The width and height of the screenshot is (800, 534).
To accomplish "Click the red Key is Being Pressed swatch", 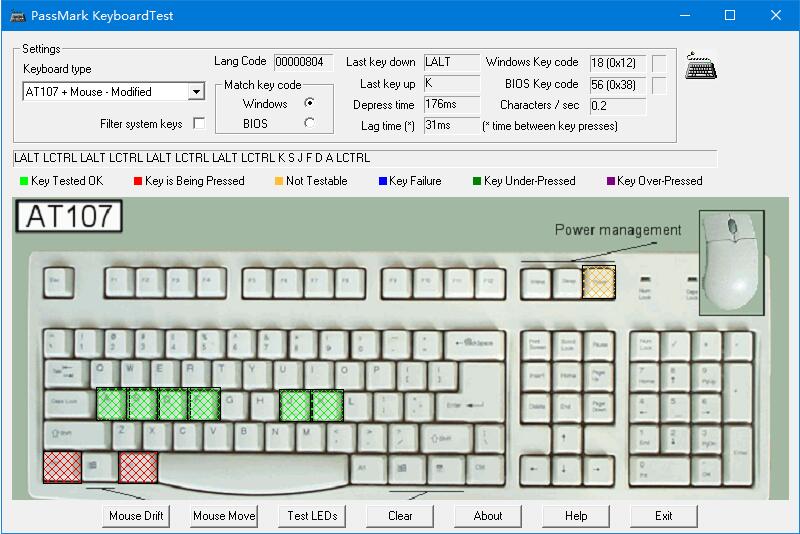I will point(137,181).
